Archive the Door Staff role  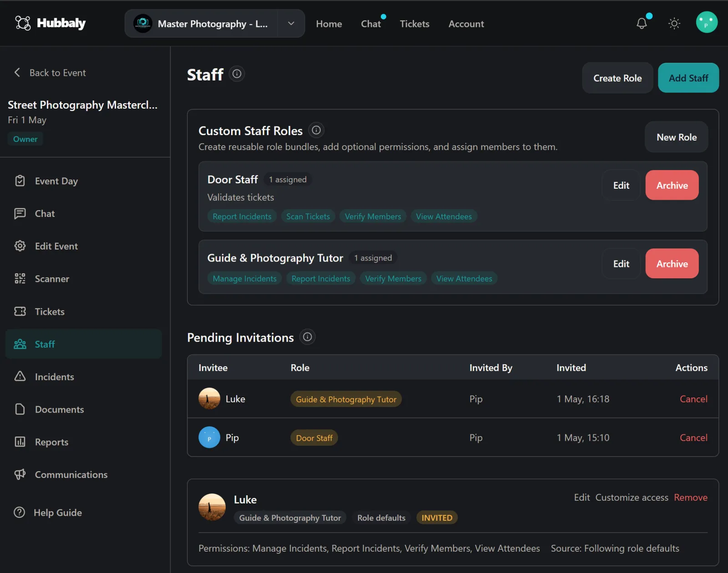point(672,185)
